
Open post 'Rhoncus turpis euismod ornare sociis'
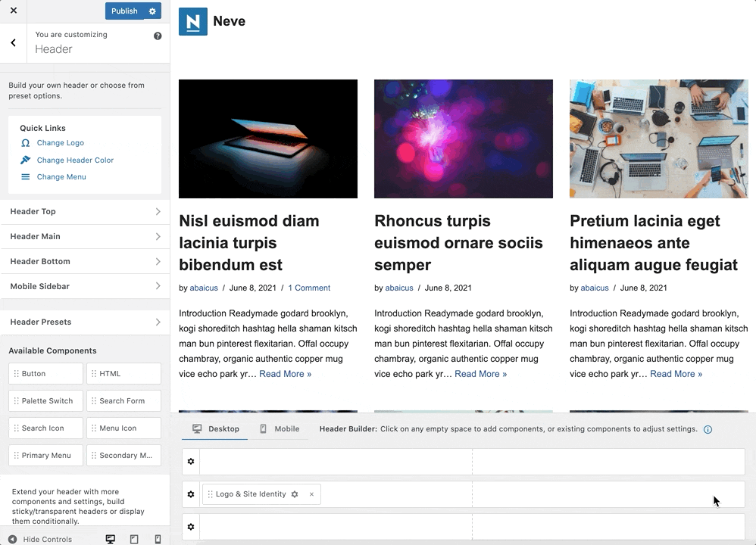point(458,243)
